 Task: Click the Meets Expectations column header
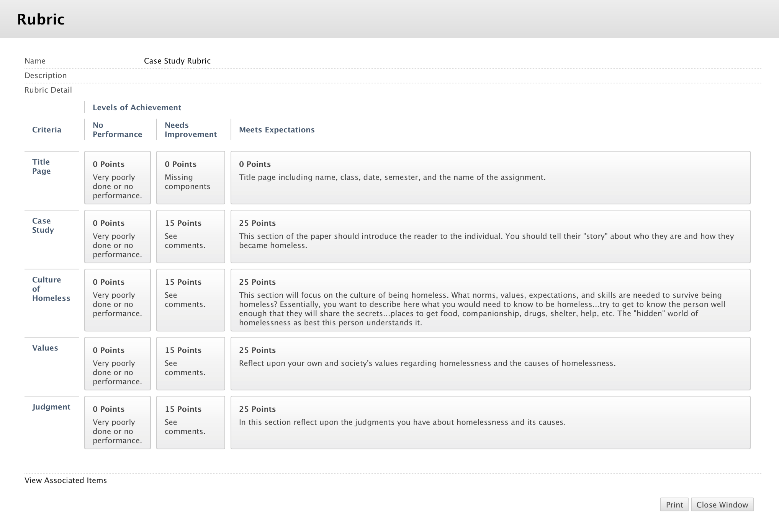point(277,130)
